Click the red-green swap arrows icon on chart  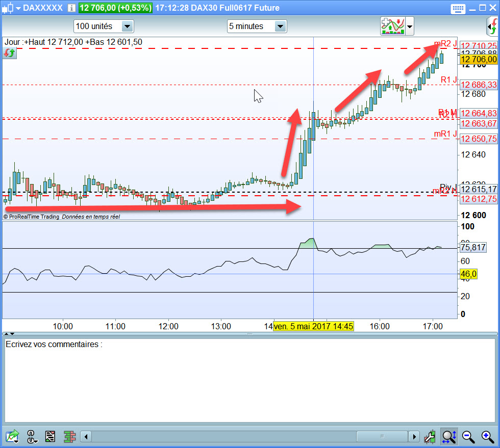(10, 52)
